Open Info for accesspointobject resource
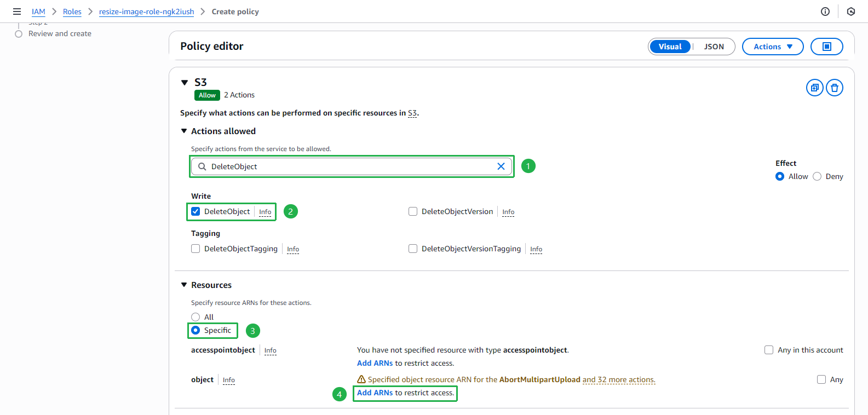Screen dimensions: 868x415 click(271, 350)
